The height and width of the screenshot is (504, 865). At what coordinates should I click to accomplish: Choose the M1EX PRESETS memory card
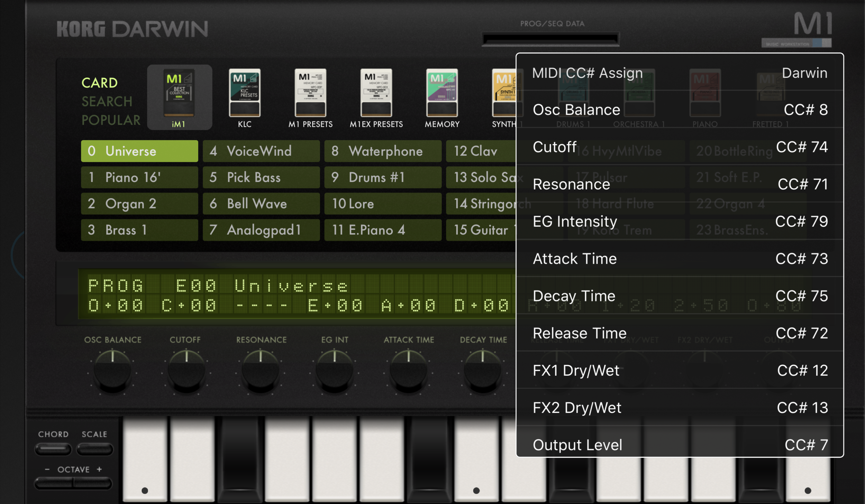(x=376, y=98)
